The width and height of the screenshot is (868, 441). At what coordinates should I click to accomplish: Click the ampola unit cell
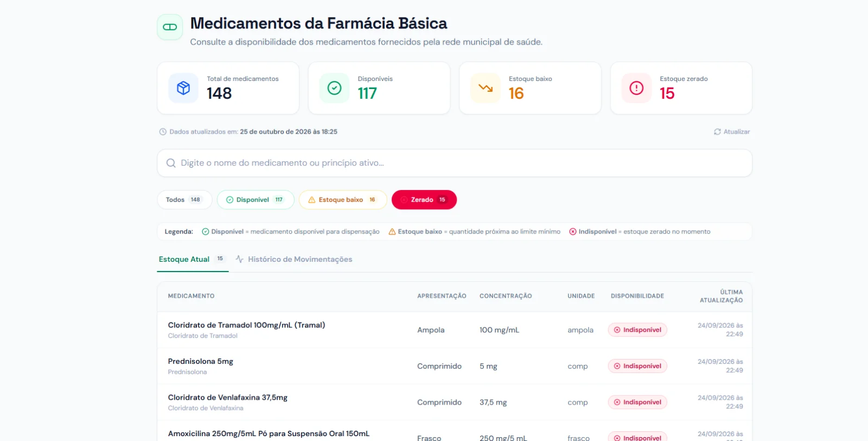point(580,330)
